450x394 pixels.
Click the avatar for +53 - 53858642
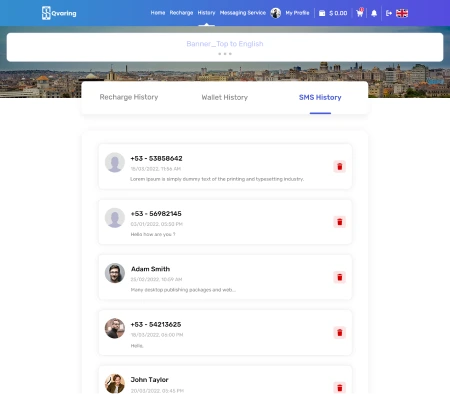[x=115, y=163]
